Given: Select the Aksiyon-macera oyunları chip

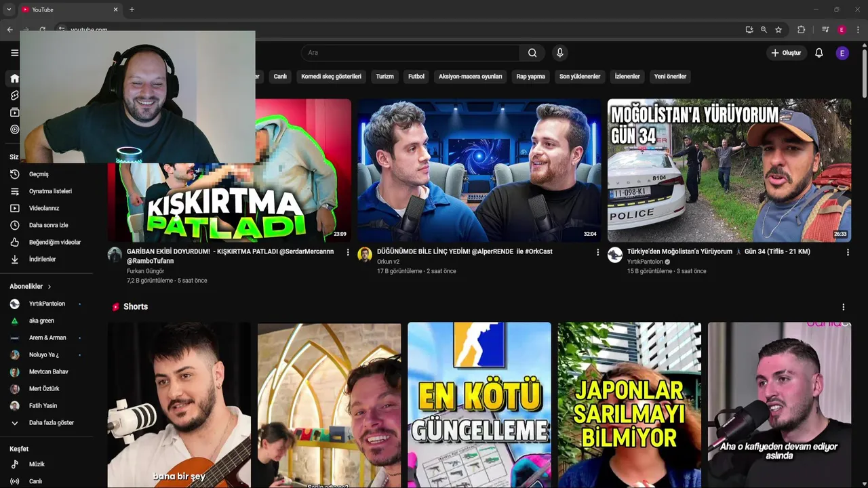Looking at the screenshot, I should click(x=471, y=77).
